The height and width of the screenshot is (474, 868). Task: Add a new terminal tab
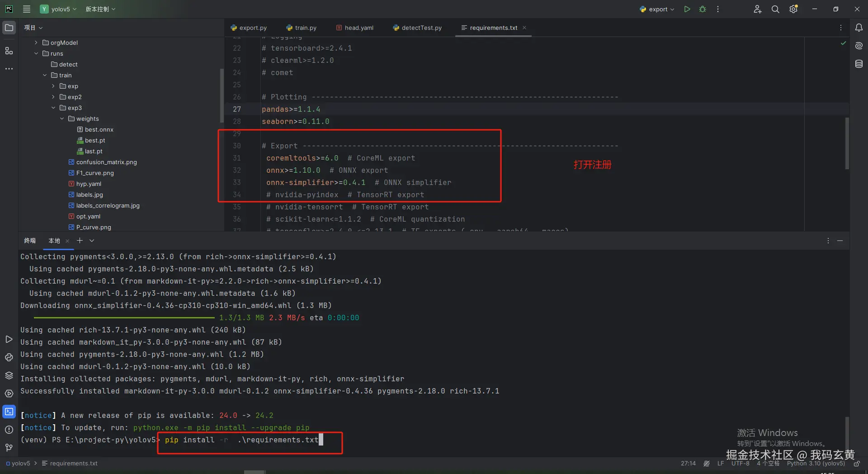[80, 241]
